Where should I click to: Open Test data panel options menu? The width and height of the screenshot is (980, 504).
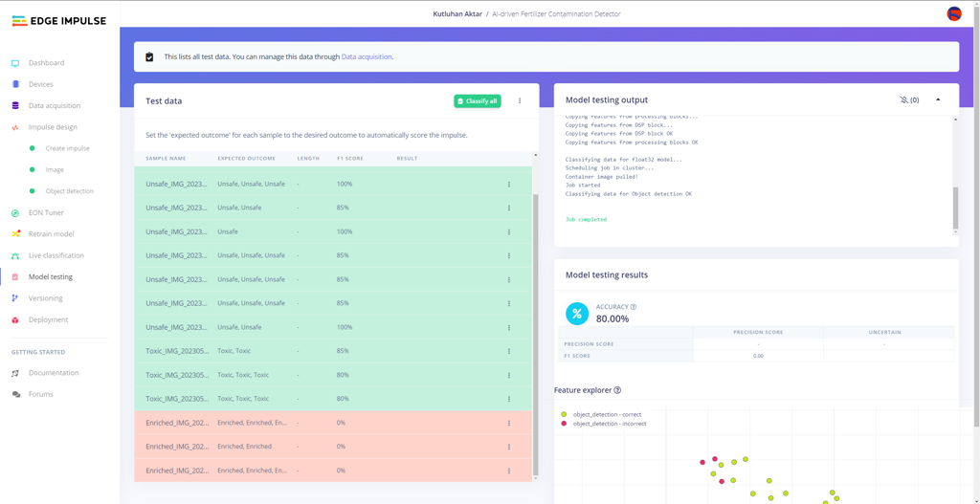[x=520, y=100]
